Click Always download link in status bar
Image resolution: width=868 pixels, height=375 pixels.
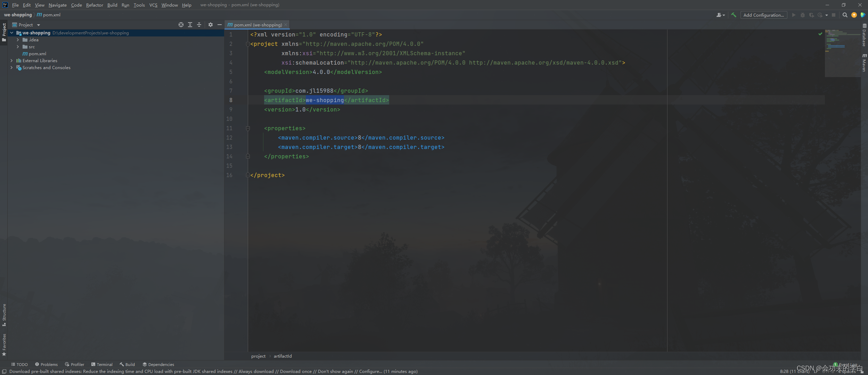point(254,371)
